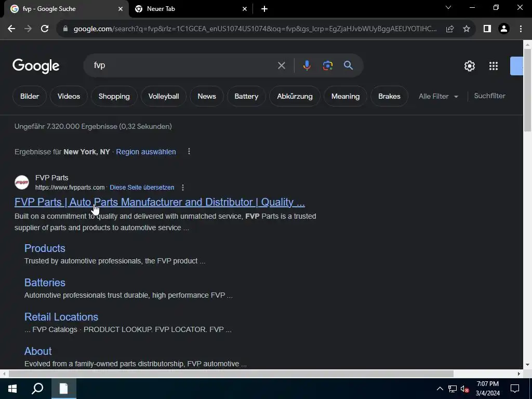
Task: Open network status tray icon
Action: click(x=453, y=389)
